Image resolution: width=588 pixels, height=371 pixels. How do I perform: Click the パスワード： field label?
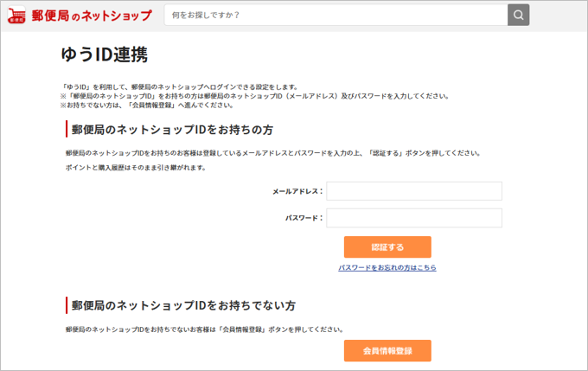pyautogui.click(x=304, y=218)
